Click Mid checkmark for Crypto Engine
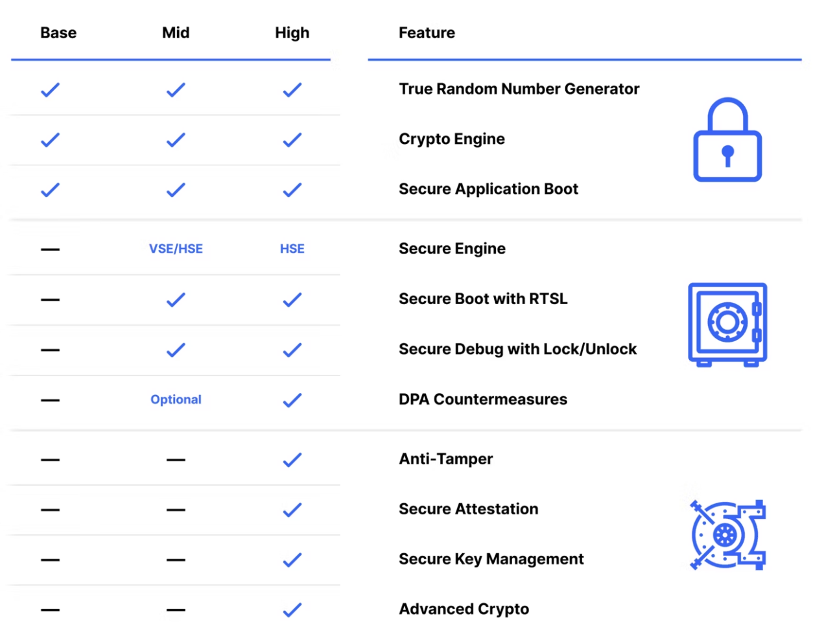The height and width of the screenshot is (644, 813). [x=176, y=140]
